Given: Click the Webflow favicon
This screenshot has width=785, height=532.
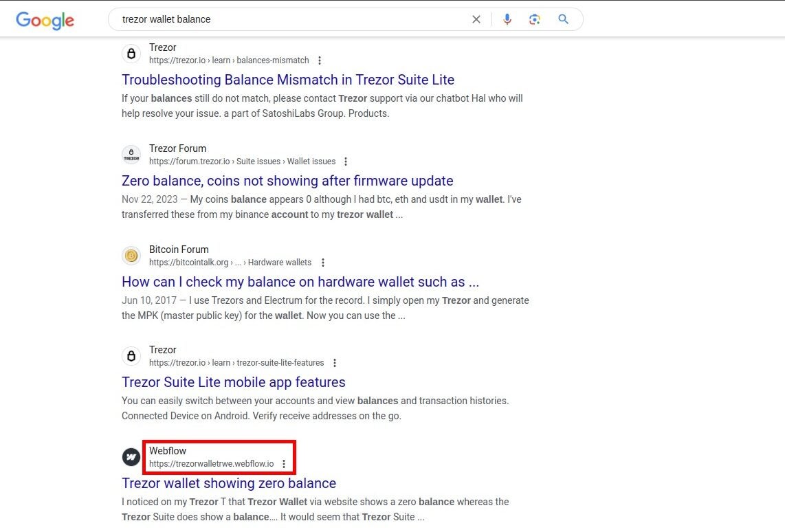Looking at the screenshot, I should point(131,457).
